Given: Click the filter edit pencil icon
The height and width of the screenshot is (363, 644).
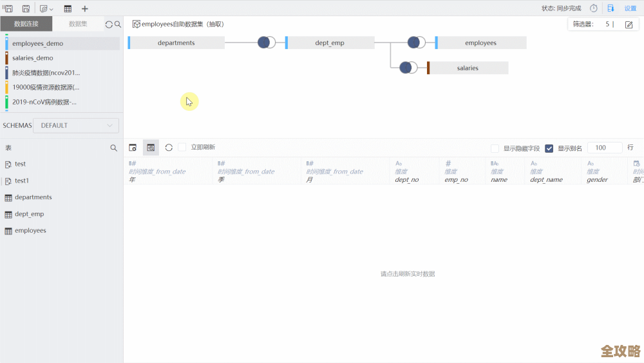Looking at the screenshot, I should click(629, 25).
